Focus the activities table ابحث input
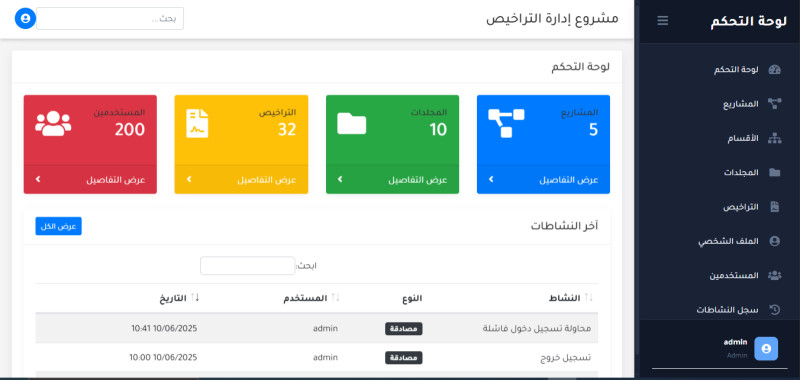Screen dimensions: 800x380 click(247, 265)
